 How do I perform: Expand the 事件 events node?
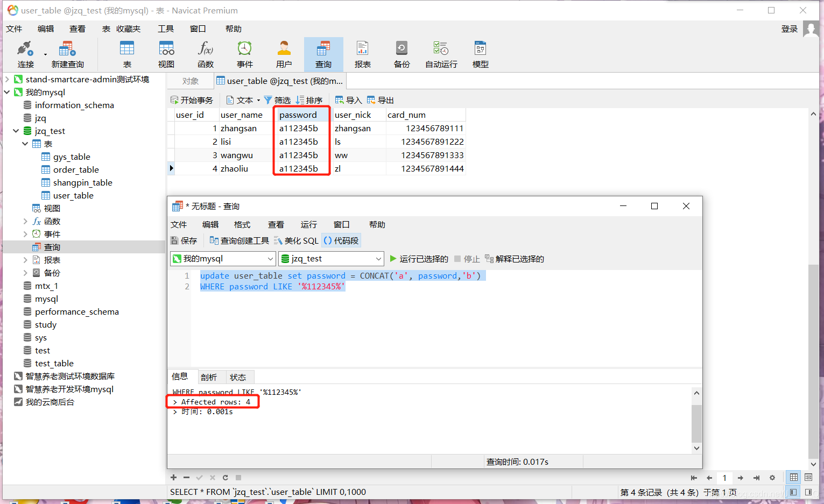point(25,234)
